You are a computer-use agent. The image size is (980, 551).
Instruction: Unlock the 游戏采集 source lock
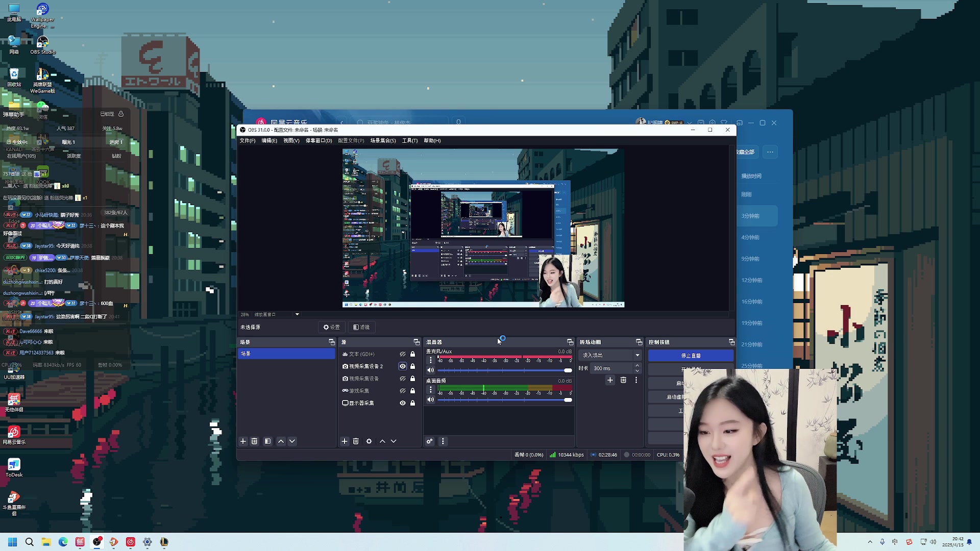tap(413, 391)
